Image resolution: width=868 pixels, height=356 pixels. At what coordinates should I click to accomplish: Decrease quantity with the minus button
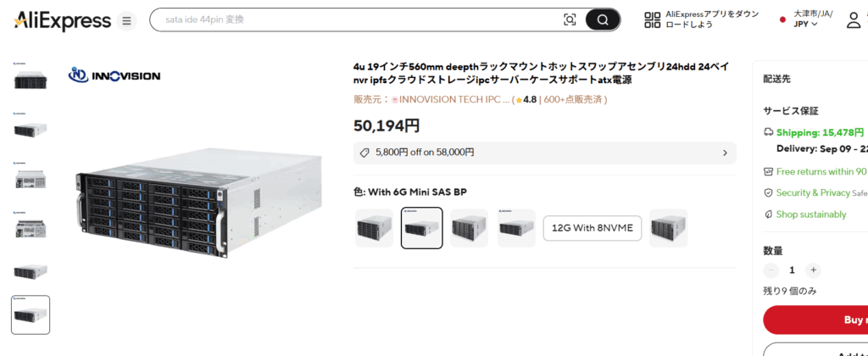(771, 270)
